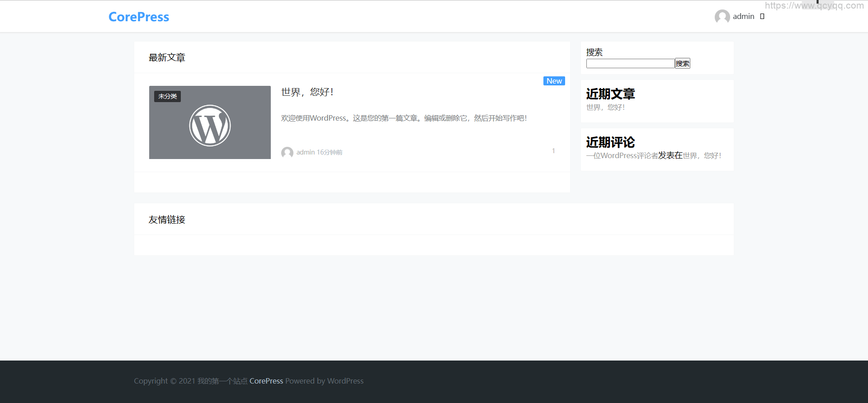868x403 pixels.
Task: Open the WordPress logo post thumbnail
Action: (x=210, y=126)
